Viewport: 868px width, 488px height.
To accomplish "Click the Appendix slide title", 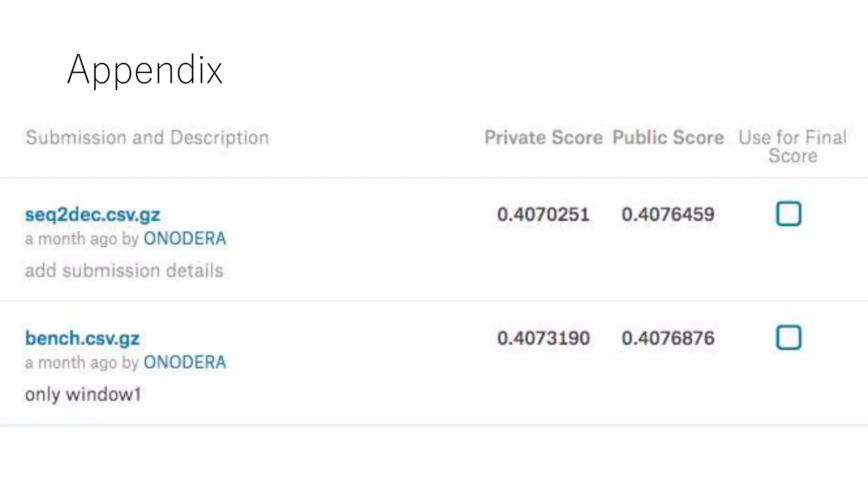I will 145,70.
